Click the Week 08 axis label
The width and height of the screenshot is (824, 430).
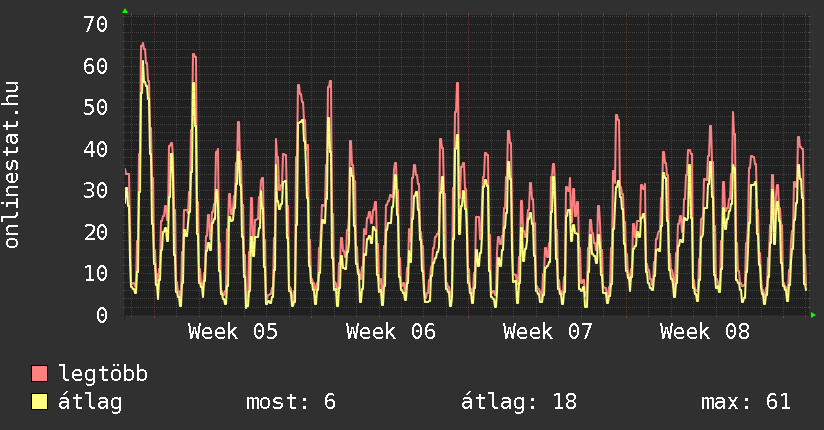(705, 332)
